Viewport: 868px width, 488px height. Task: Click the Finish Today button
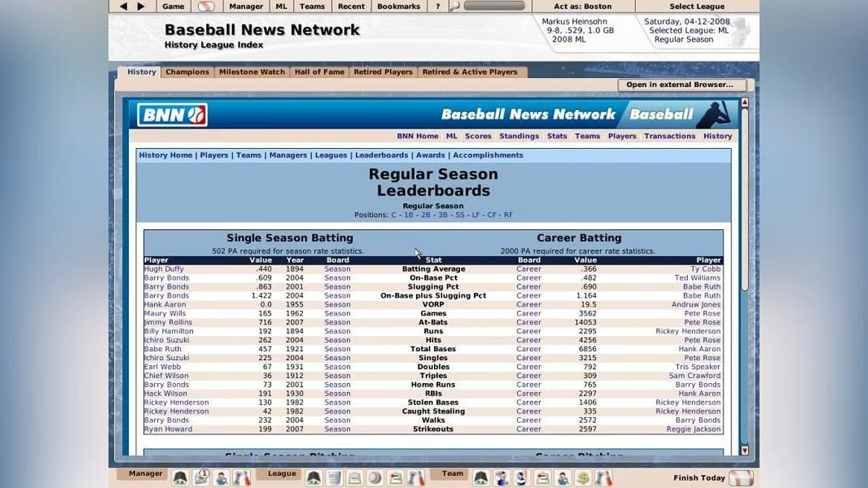click(712, 478)
